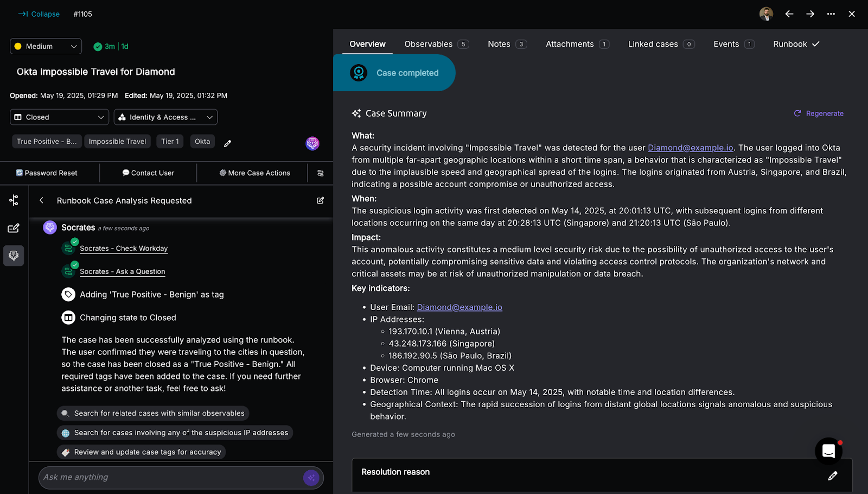868x494 pixels.
Task: Open the workflow graph icon in left sidebar
Action: point(14,200)
